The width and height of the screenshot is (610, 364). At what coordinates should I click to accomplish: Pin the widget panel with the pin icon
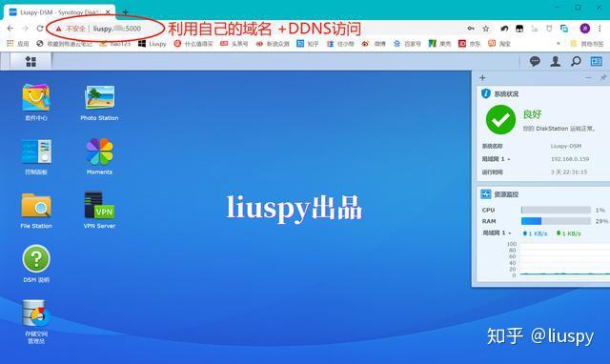click(x=603, y=78)
